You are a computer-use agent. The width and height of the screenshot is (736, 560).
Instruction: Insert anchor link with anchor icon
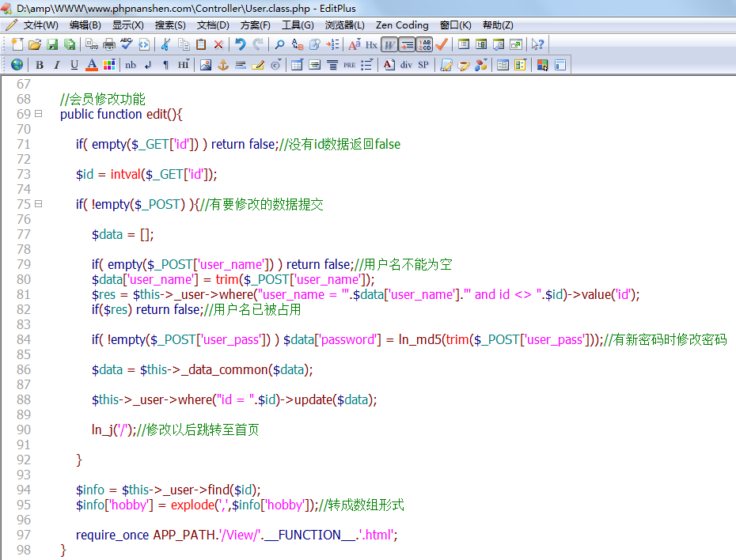tap(223, 65)
